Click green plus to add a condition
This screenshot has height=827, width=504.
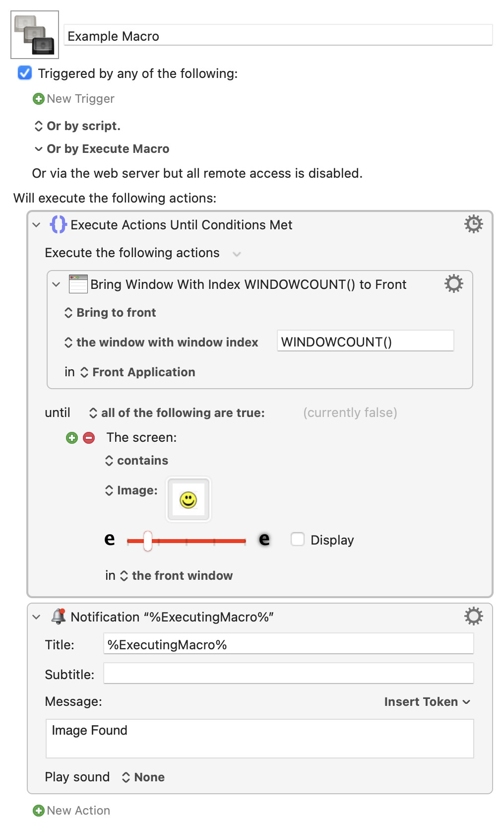pos(72,438)
